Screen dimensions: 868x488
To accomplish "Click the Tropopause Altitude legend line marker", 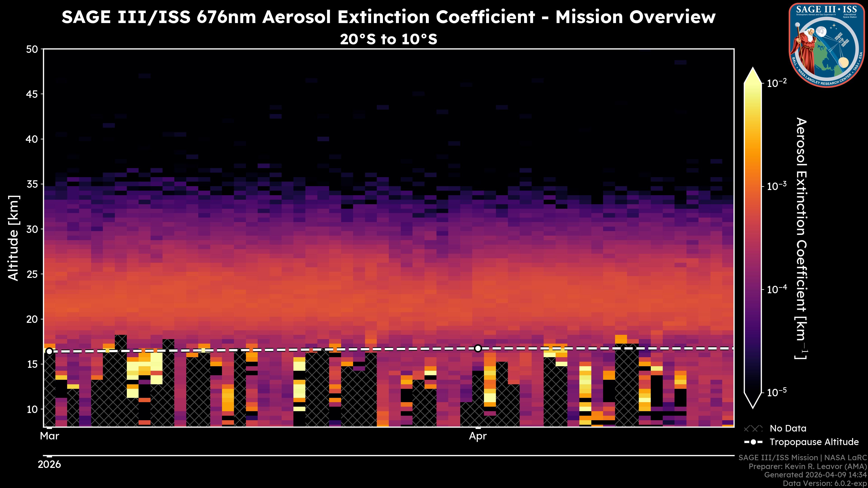I will coord(753,442).
